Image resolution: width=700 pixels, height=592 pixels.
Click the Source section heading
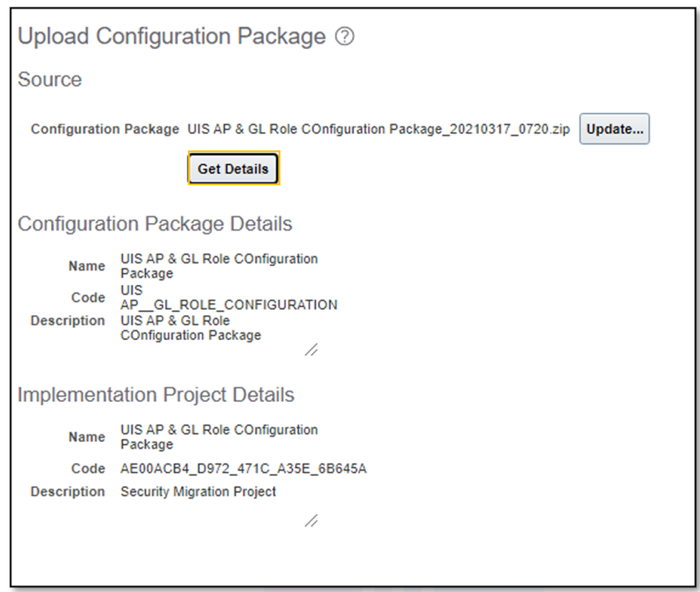tap(50, 80)
